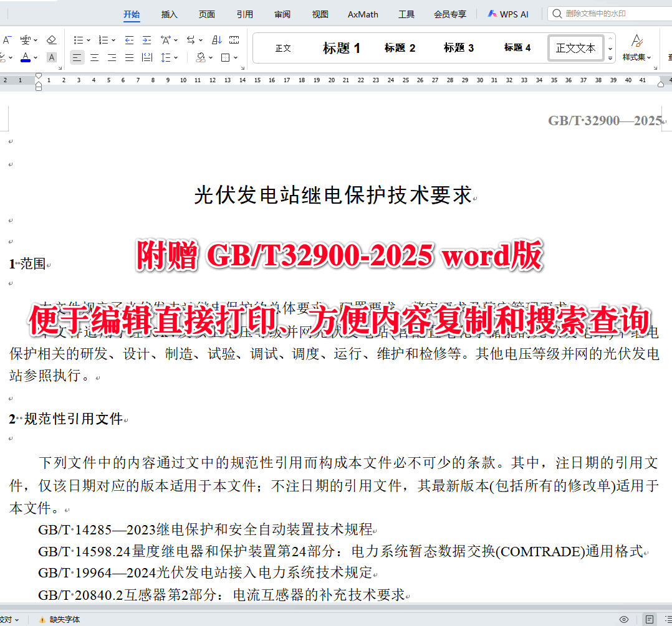Select the bullet list icon
Screen dimensions: 672x626
[x=77, y=39]
